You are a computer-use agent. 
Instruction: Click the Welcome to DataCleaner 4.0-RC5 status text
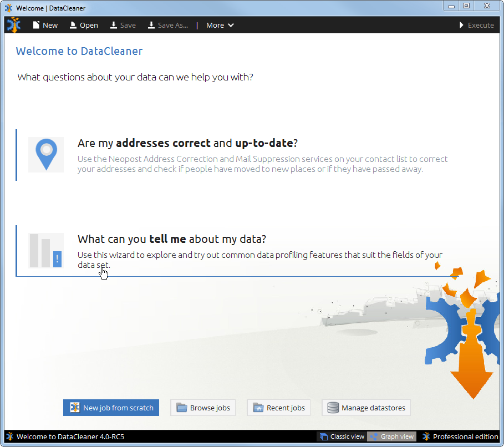70,436
